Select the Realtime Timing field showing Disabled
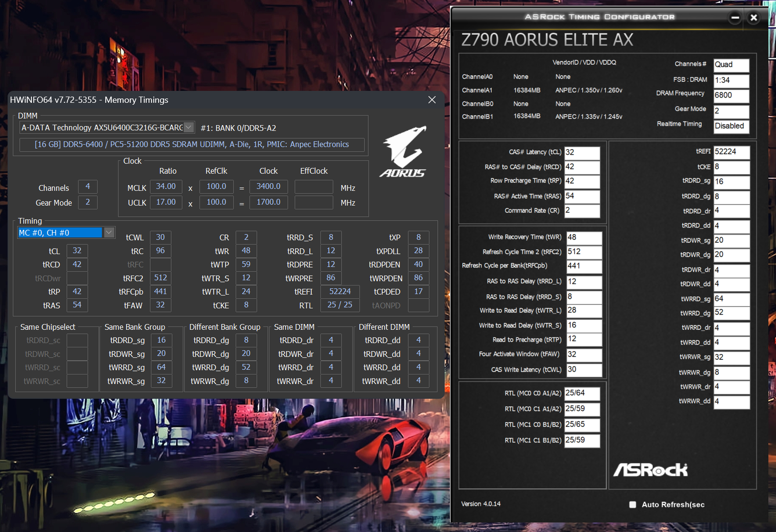Screen dimensions: 776x532 point(731,126)
